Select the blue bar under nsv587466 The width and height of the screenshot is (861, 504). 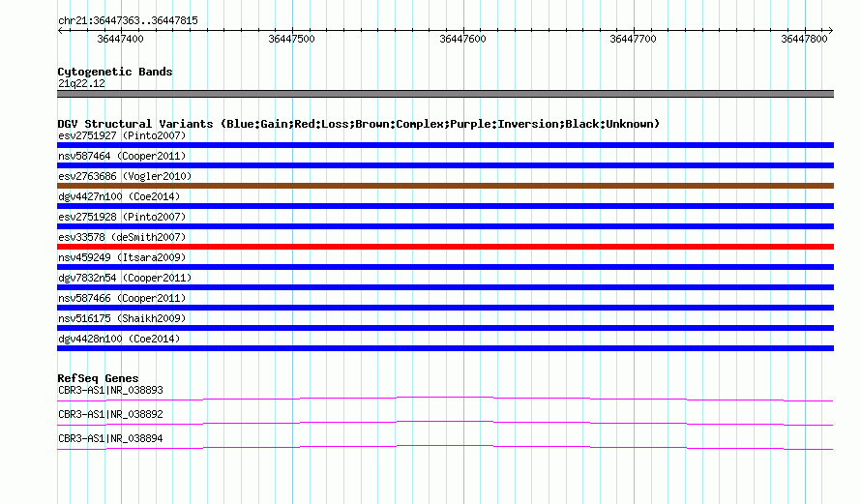coord(445,308)
